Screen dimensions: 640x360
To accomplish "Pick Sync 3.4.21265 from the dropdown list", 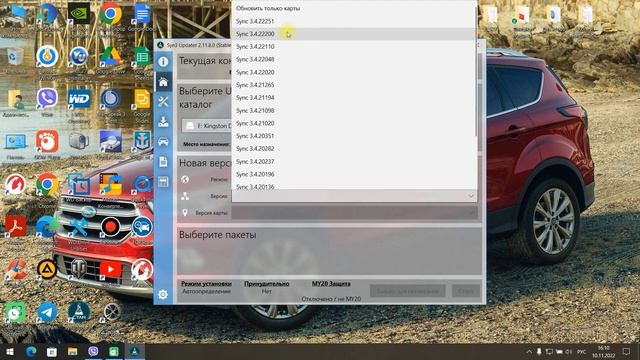I will pyautogui.click(x=353, y=85).
